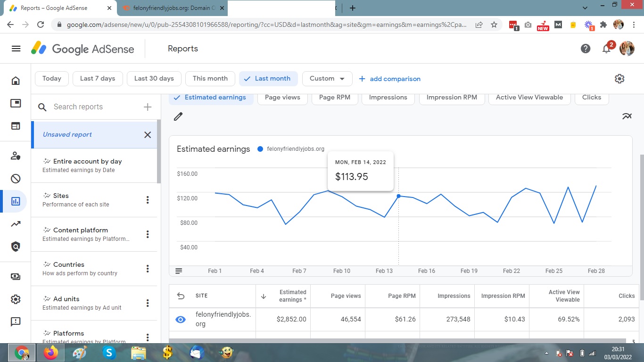Open the AdSense hamburger main menu
The image size is (644, 362).
[x=16, y=49]
